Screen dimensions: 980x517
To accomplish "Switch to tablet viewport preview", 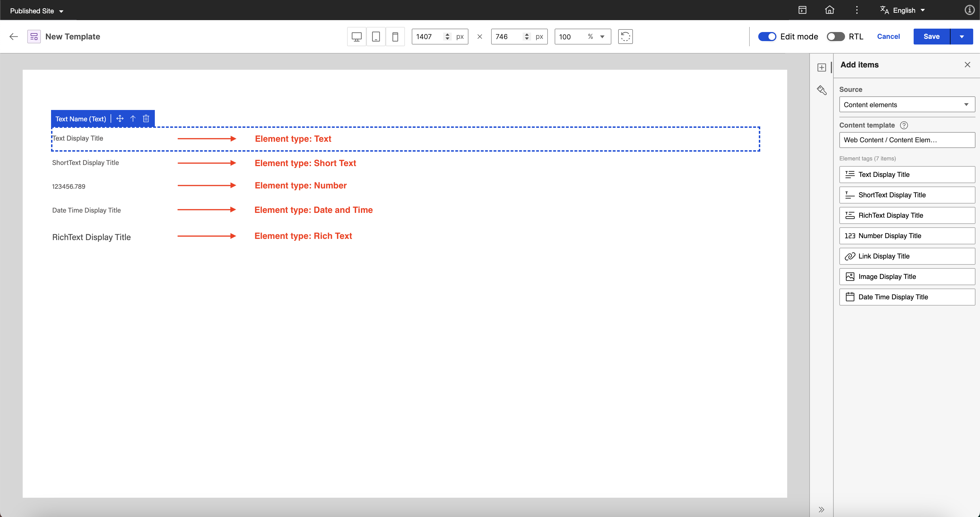I will 376,37.
